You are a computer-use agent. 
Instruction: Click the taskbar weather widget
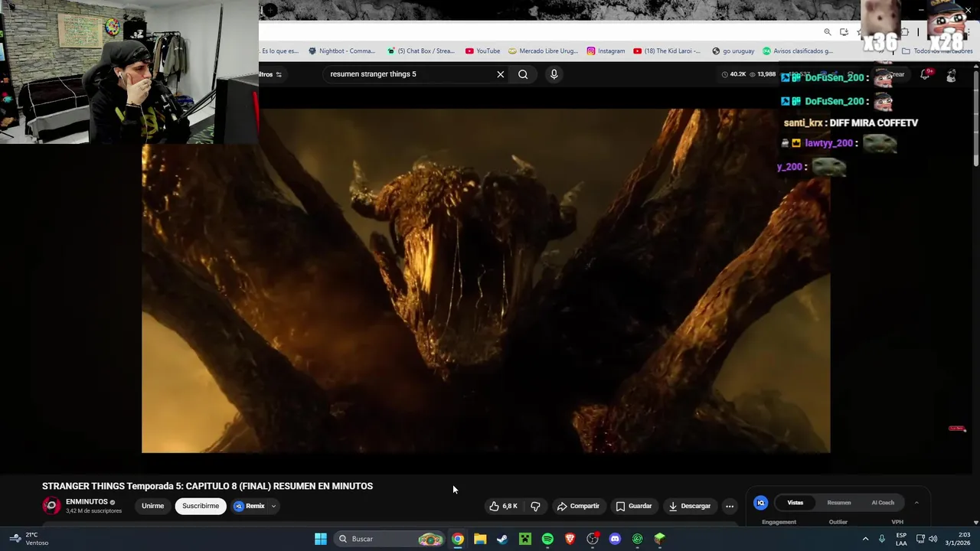[x=29, y=539]
